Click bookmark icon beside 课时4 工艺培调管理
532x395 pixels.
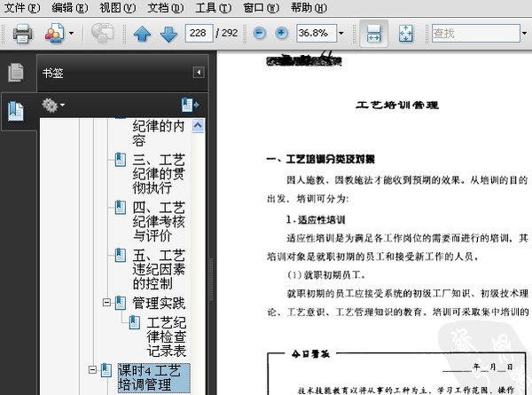point(106,370)
